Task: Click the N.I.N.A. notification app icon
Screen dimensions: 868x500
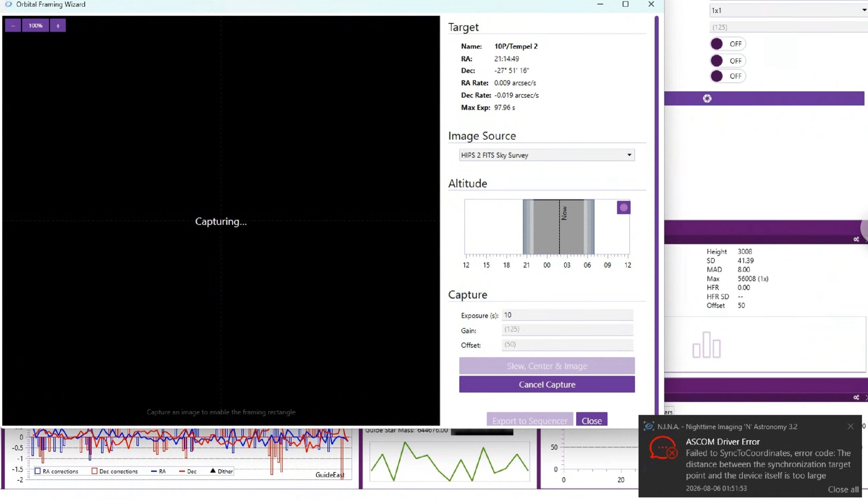Action: click(x=648, y=426)
